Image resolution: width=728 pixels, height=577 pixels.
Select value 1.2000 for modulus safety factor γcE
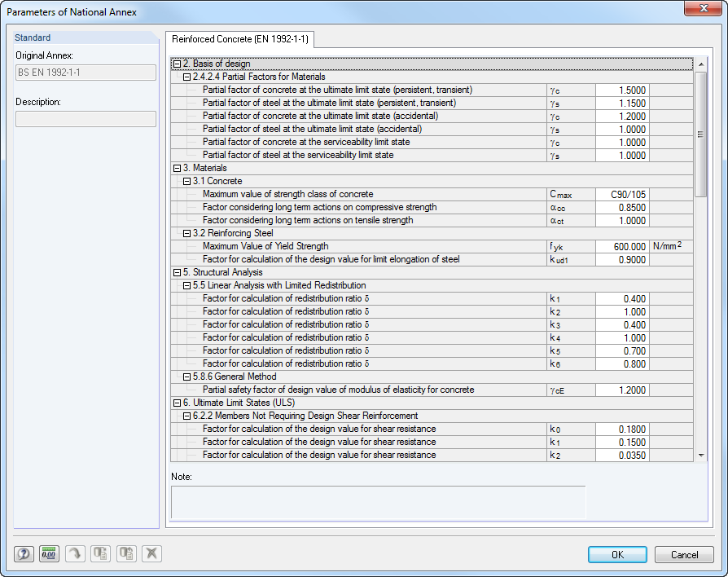[x=622, y=390]
